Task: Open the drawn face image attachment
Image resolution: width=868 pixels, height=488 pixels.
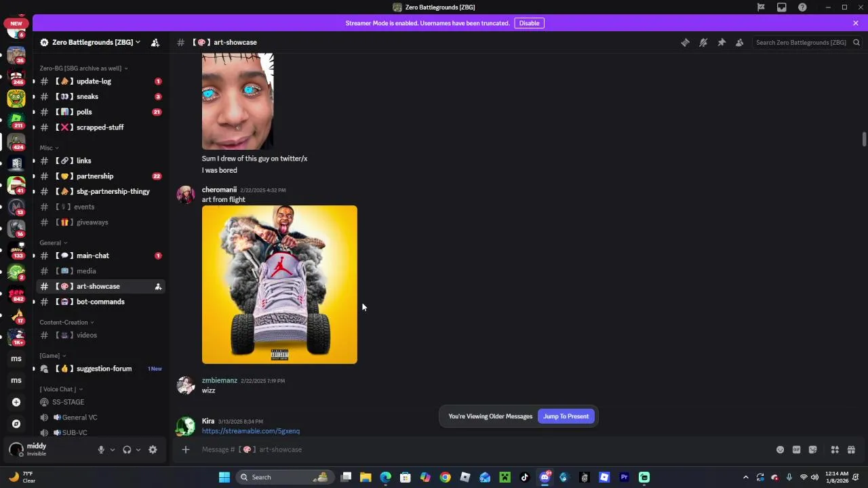Action: click(237, 102)
